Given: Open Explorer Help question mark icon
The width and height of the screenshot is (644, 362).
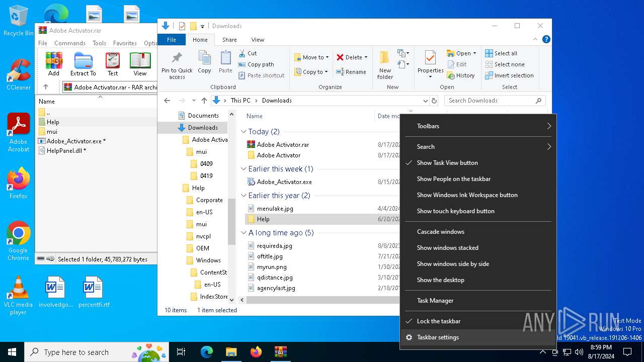Looking at the screenshot, I should (546, 39).
